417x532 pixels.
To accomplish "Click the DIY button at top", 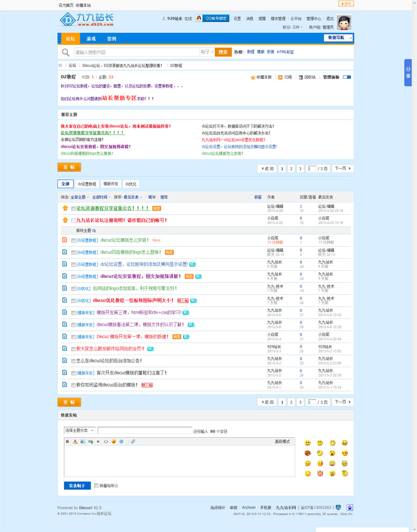I will click(346, 4).
